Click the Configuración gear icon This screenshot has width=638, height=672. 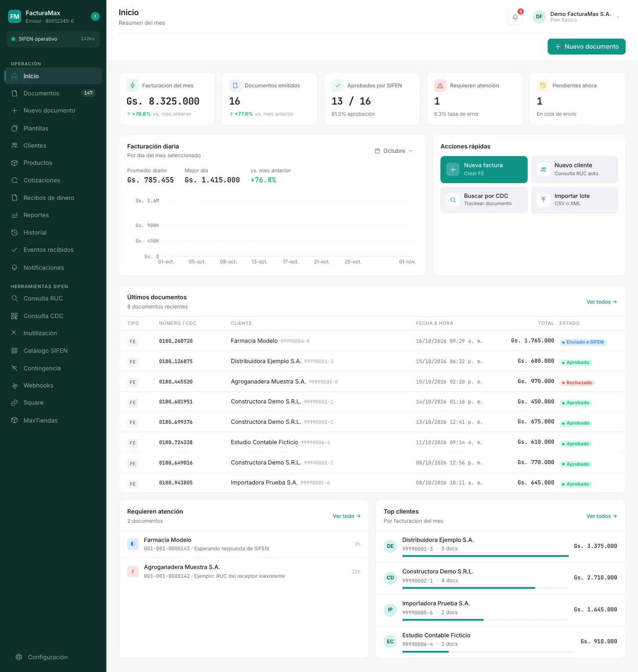tap(19, 657)
